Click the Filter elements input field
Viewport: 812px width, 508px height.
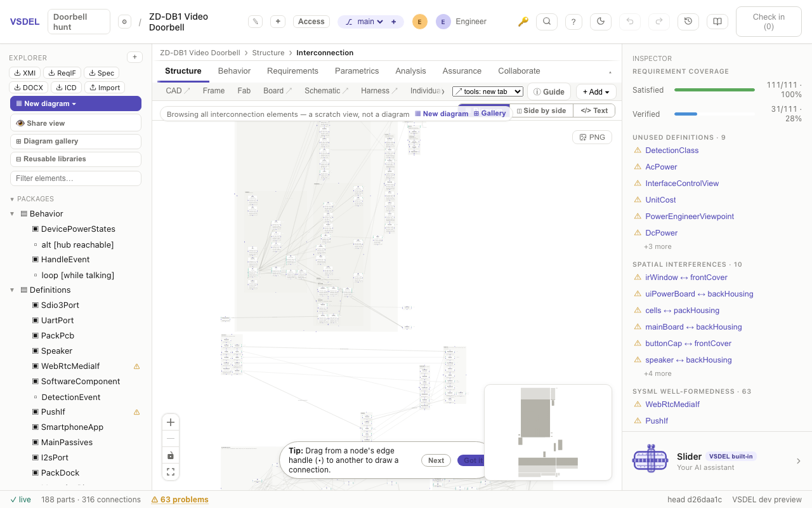[75, 178]
